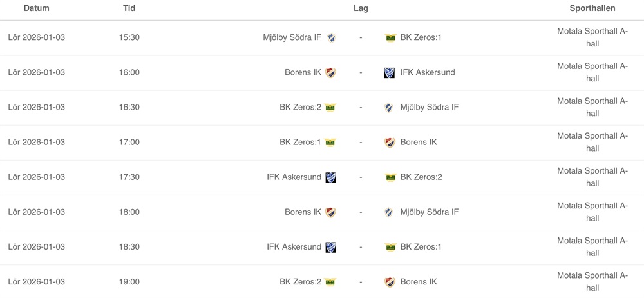The width and height of the screenshot is (644, 298).
Task: Click Borens IK logo in 17:00 match
Action: (389, 142)
